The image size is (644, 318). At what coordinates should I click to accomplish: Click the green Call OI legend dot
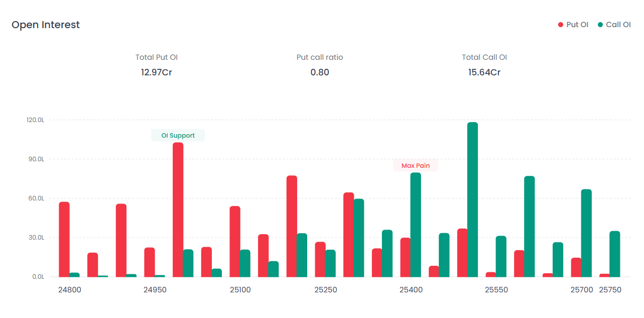pos(600,25)
